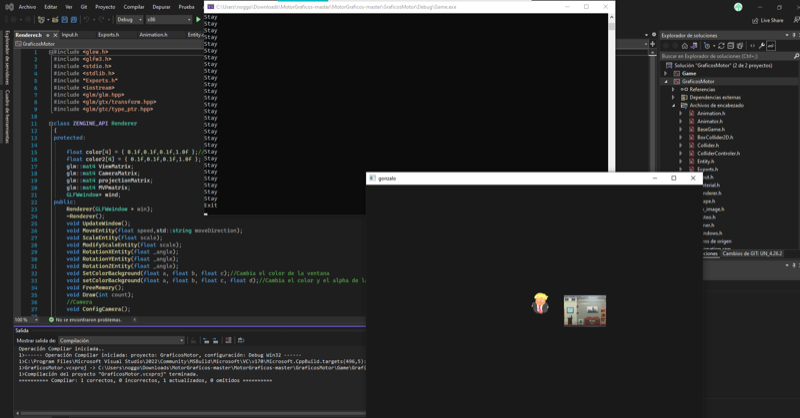Switch to the Exports.h tab
Image resolution: width=800 pixels, height=418 pixels.
click(x=108, y=34)
